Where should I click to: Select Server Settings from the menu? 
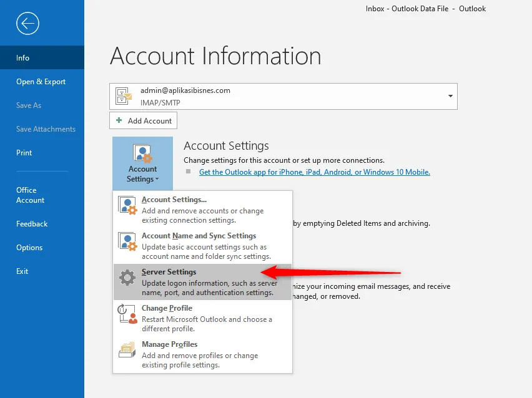(202, 282)
